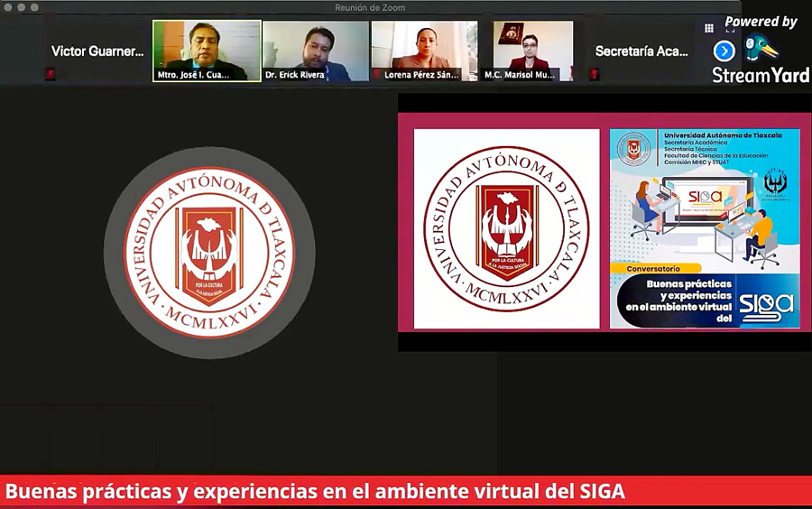
Task: Switch to gallery view grid icon
Action: [x=709, y=28]
